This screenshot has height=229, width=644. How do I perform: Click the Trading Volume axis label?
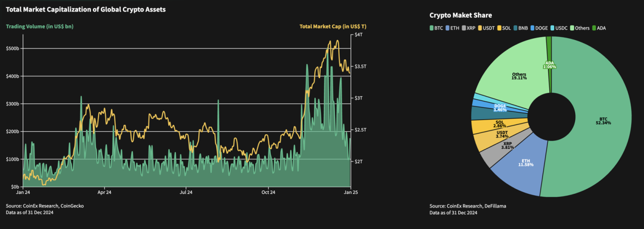40,26
